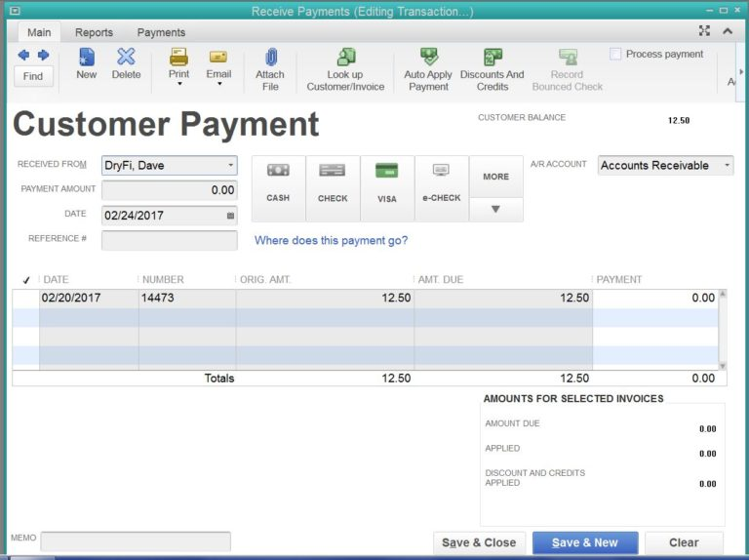Expand the payment methods down arrow
Image resolution: width=749 pixels, height=560 pixels.
495,210
